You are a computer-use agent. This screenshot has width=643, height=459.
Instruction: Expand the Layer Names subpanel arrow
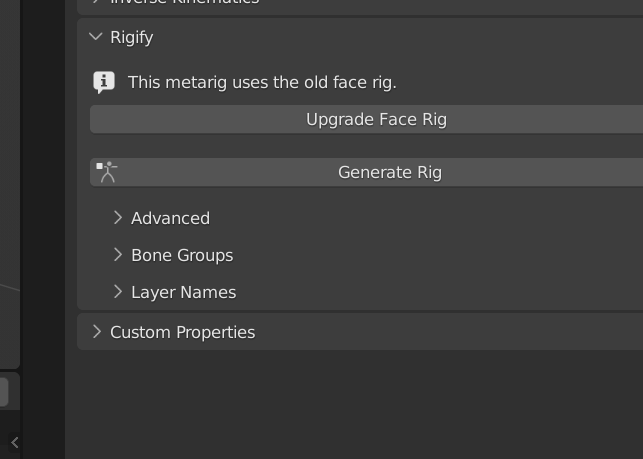pyautogui.click(x=118, y=292)
